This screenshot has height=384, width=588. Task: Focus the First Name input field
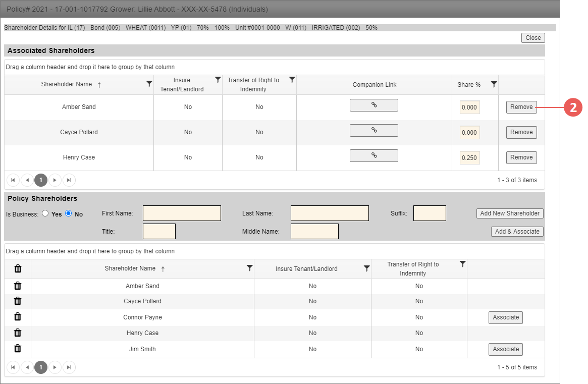tap(182, 213)
